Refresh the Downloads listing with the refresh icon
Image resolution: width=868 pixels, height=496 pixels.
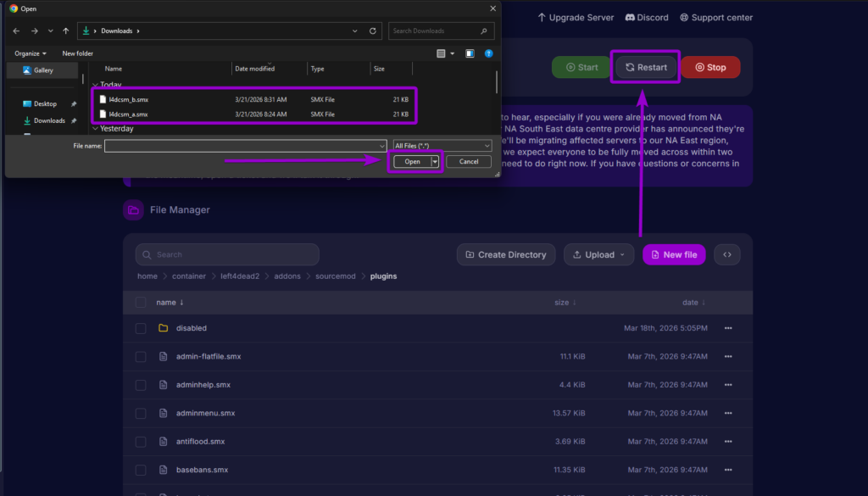[372, 31]
